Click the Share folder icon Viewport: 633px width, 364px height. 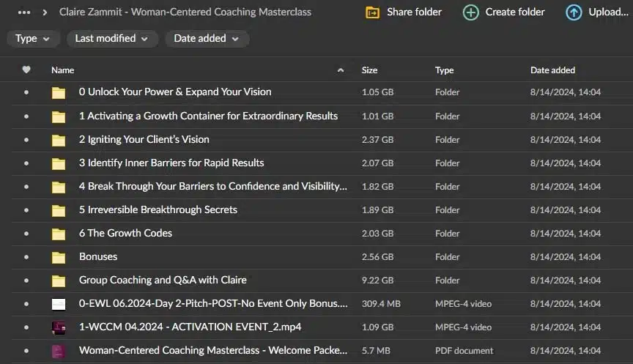[x=372, y=12]
